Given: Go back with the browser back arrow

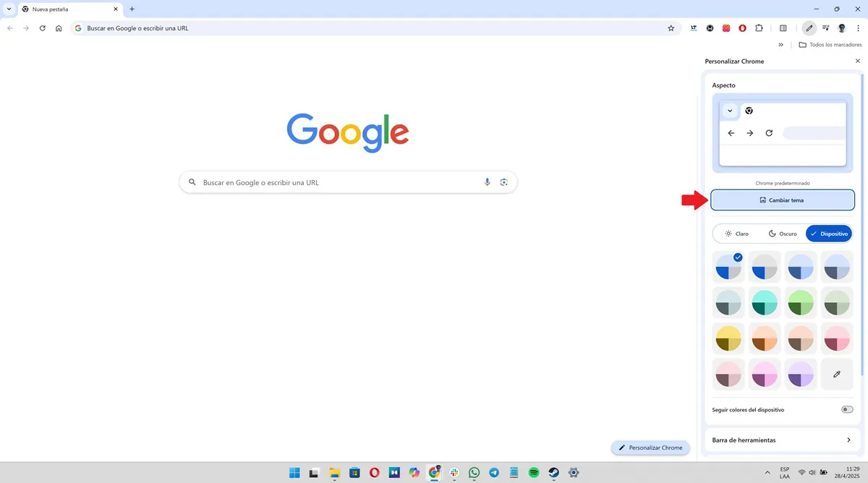Looking at the screenshot, I should coord(10,28).
